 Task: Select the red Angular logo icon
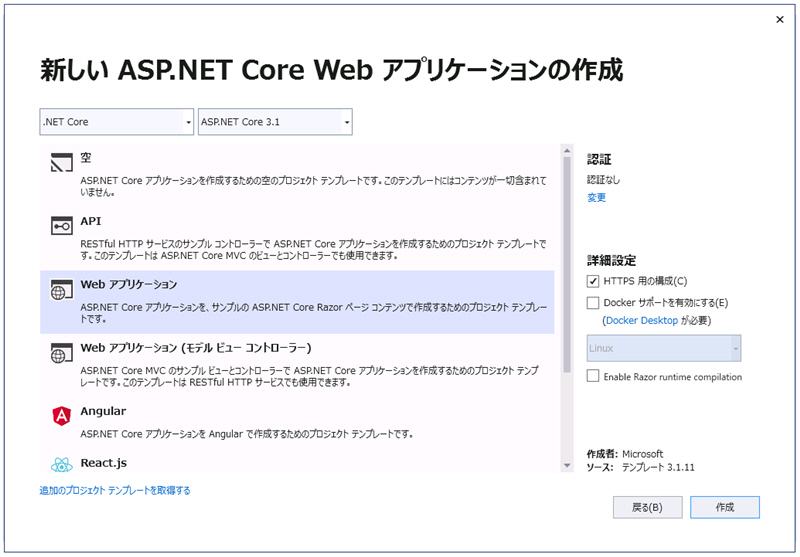coord(61,416)
